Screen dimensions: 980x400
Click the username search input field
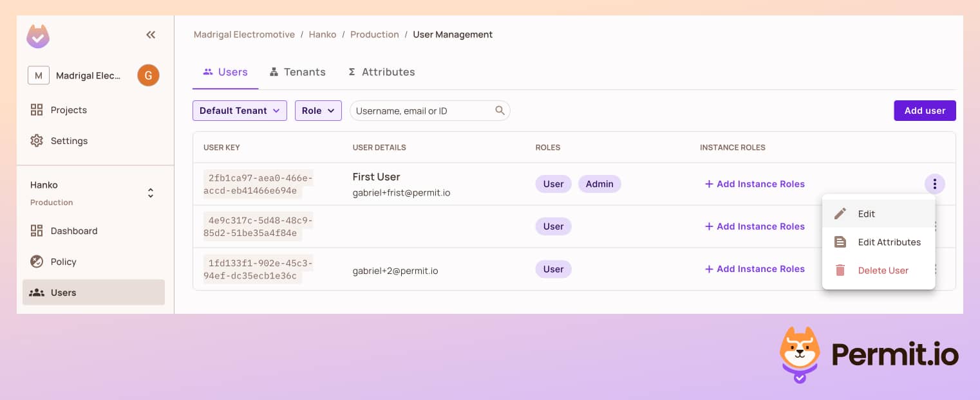[419, 111]
